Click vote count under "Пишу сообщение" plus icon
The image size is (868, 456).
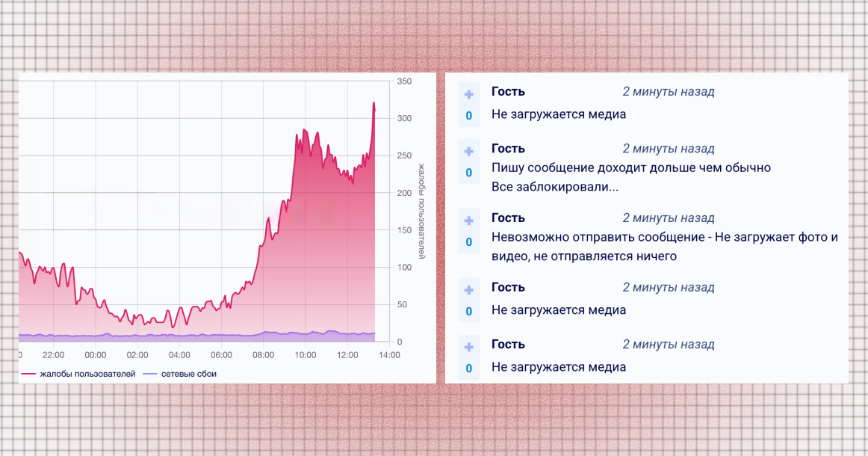[469, 173]
